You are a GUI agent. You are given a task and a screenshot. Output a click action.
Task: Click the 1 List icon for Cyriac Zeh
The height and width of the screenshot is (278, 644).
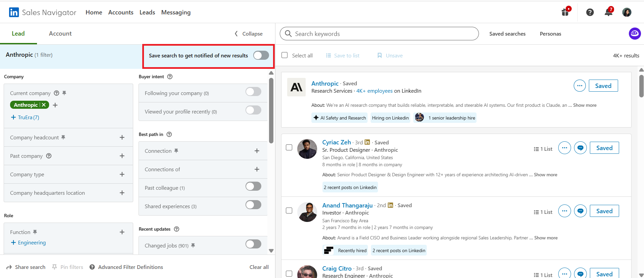pyautogui.click(x=543, y=149)
